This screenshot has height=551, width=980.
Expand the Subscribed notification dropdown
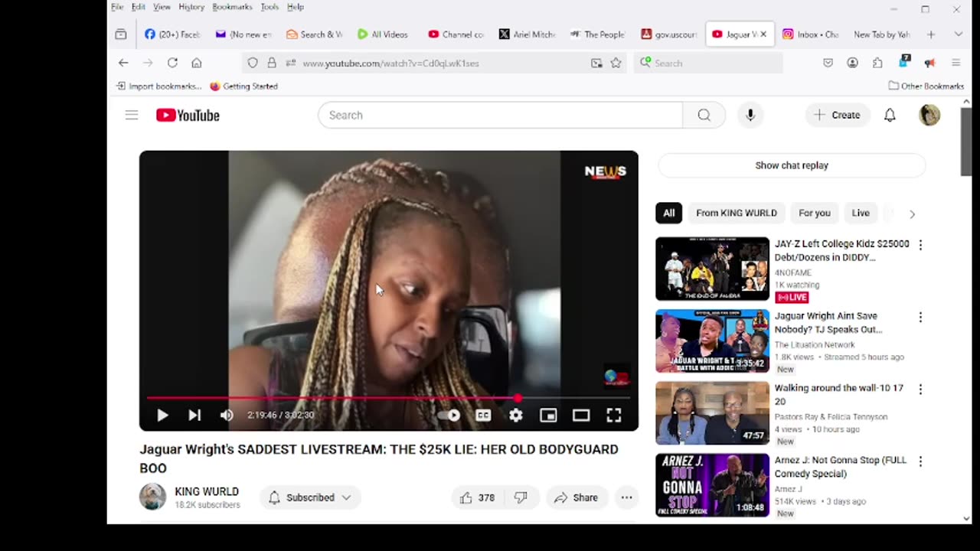310,497
